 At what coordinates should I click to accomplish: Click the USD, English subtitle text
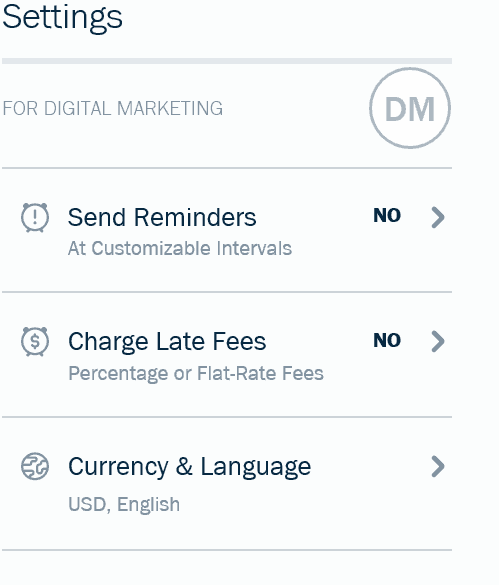(124, 504)
